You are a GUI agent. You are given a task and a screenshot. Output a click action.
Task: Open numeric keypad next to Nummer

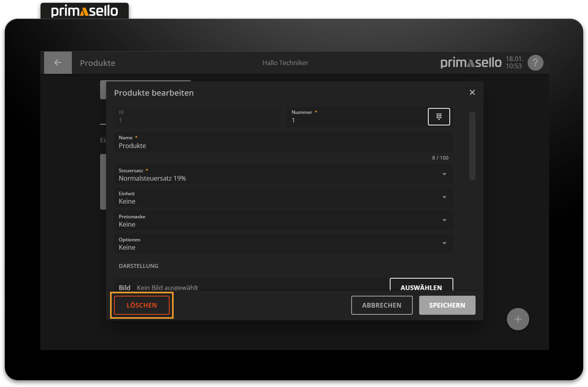click(439, 117)
